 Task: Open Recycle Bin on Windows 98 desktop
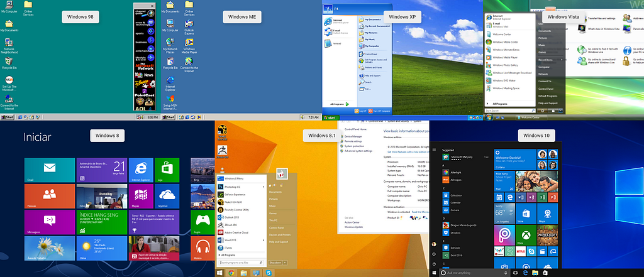9,63
